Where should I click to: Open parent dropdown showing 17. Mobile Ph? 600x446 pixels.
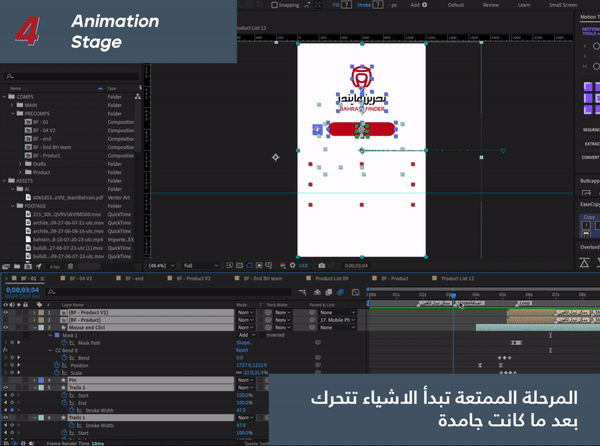pyautogui.click(x=337, y=320)
